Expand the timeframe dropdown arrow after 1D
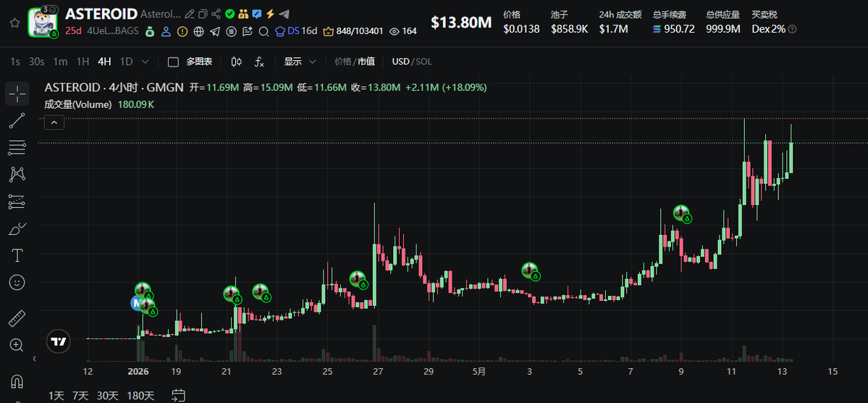 tap(146, 62)
